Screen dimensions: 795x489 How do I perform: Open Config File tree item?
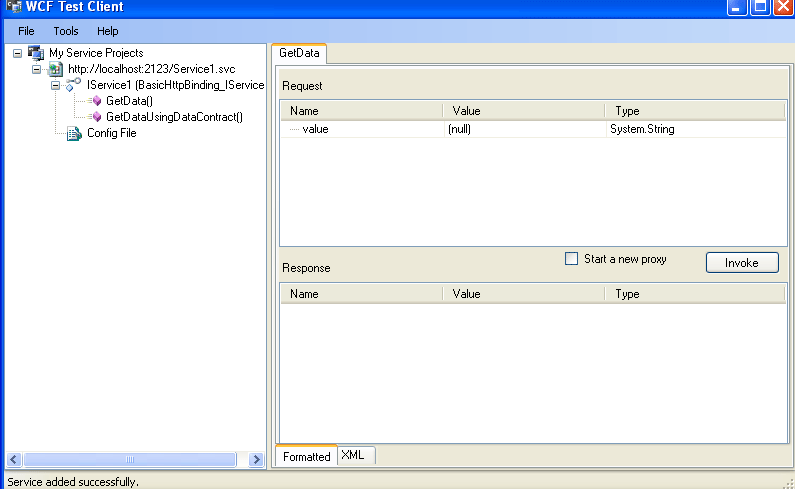point(112,133)
